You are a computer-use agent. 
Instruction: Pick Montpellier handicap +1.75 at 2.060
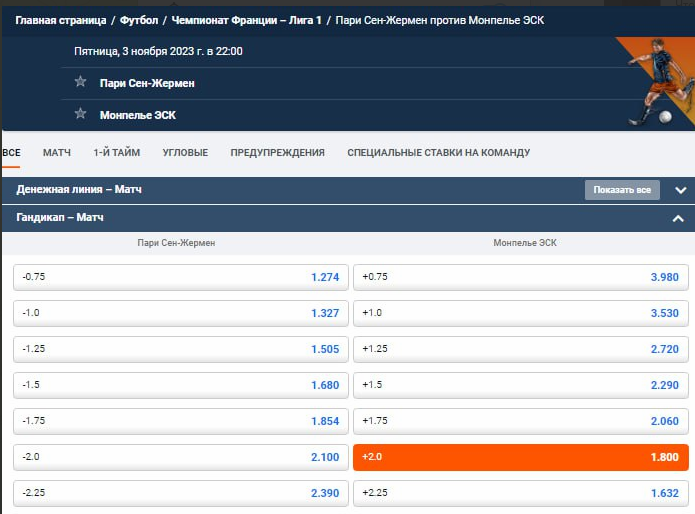[x=521, y=421]
